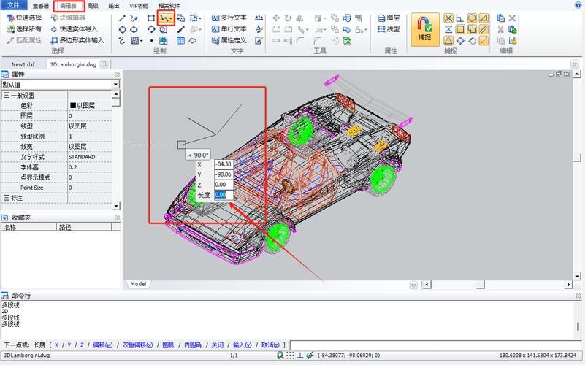
Task: Click the X coordinate field showing -84.38
Action: click(x=224, y=164)
